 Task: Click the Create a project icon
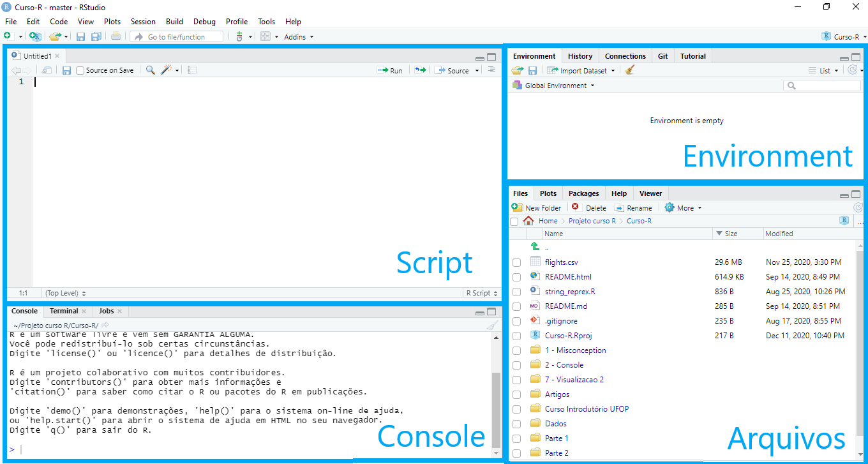point(35,36)
